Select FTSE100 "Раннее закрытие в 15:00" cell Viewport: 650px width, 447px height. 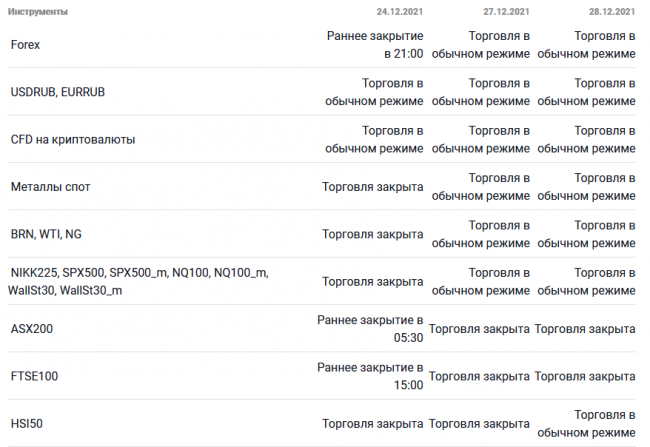pyautogui.click(x=371, y=376)
